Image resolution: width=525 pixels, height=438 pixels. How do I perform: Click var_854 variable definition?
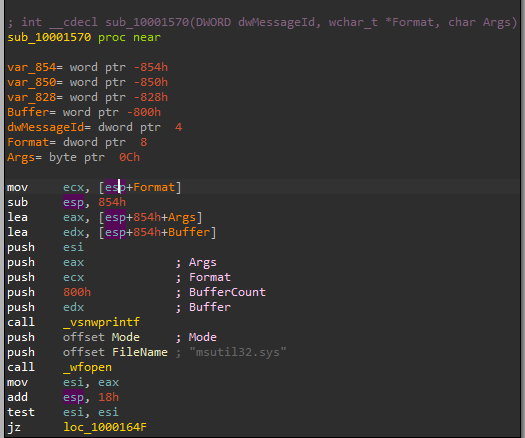87,67
